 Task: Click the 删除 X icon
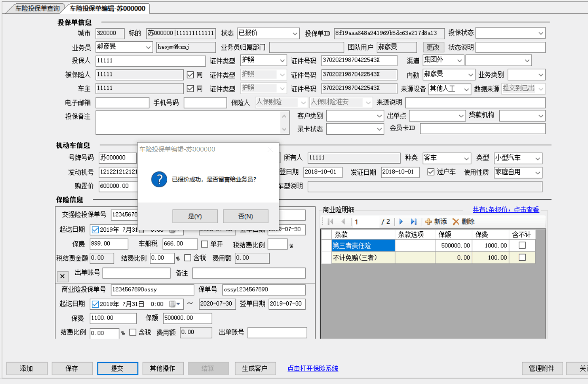(455, 222)
